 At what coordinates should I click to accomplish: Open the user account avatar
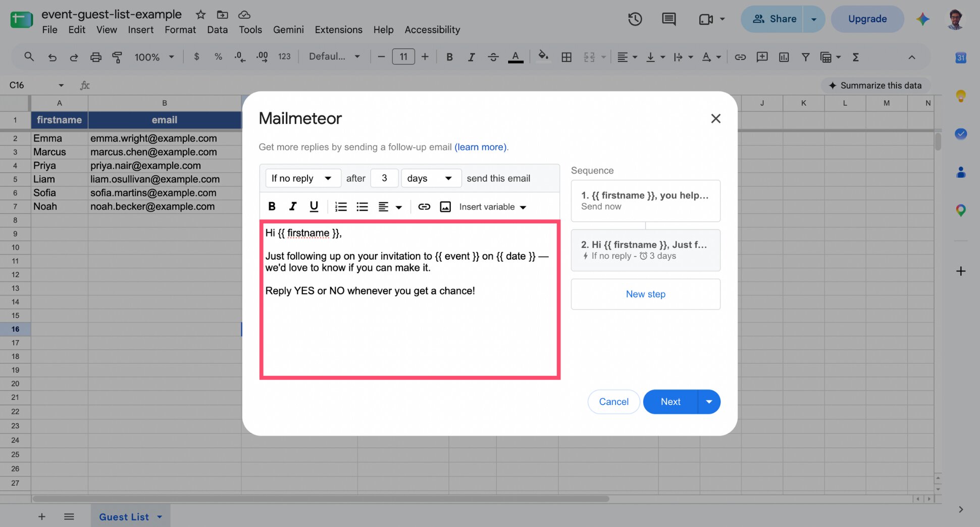click(955, 19)
